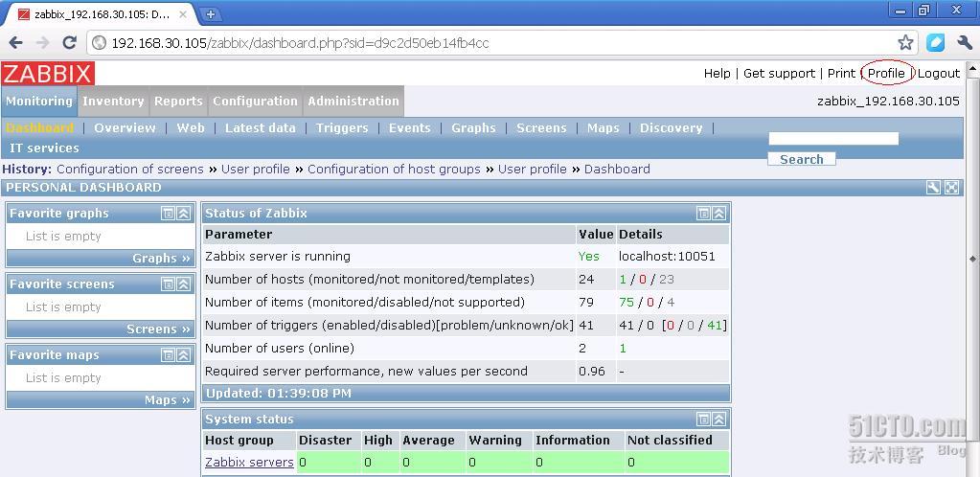Click the Print link

pos(841,73)
